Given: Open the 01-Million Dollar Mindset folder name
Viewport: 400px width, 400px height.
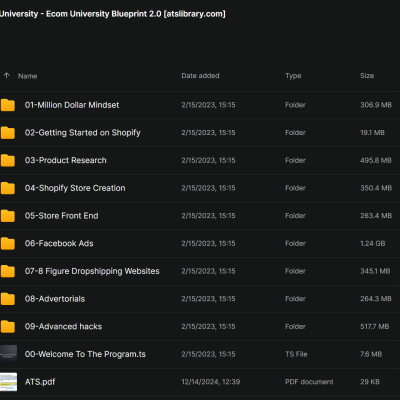Looking at the screenshot, I should tap(72, 105).
